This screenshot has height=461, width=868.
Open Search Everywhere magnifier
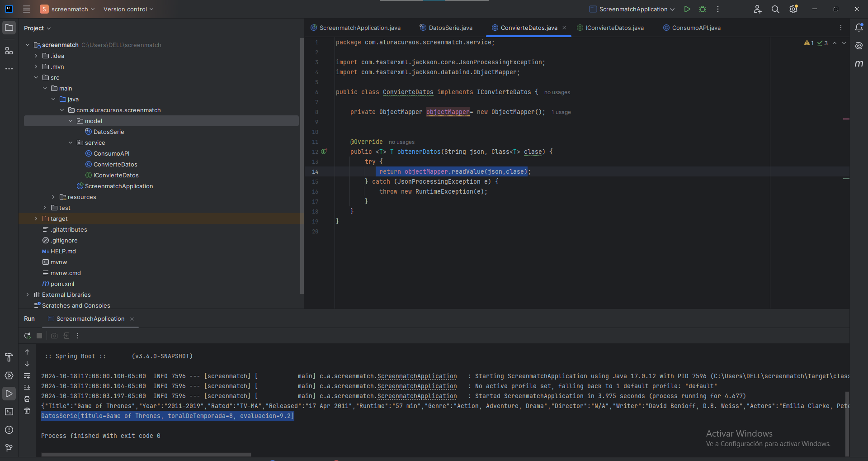click(775, 9)
